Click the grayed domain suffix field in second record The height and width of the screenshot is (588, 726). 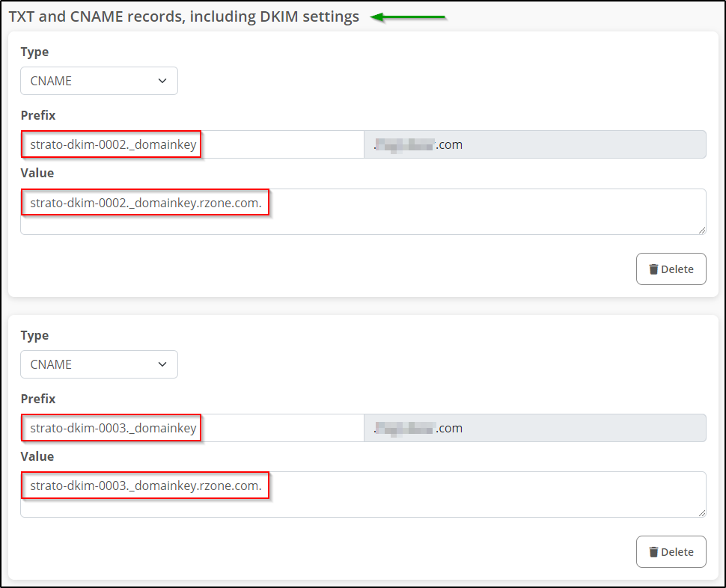pyautogui.click(x=535, y=427)
